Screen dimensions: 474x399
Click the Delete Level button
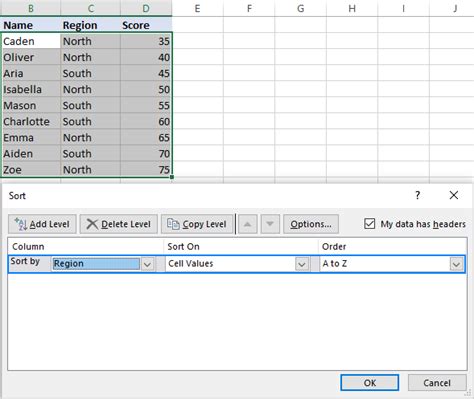[119, 224]
